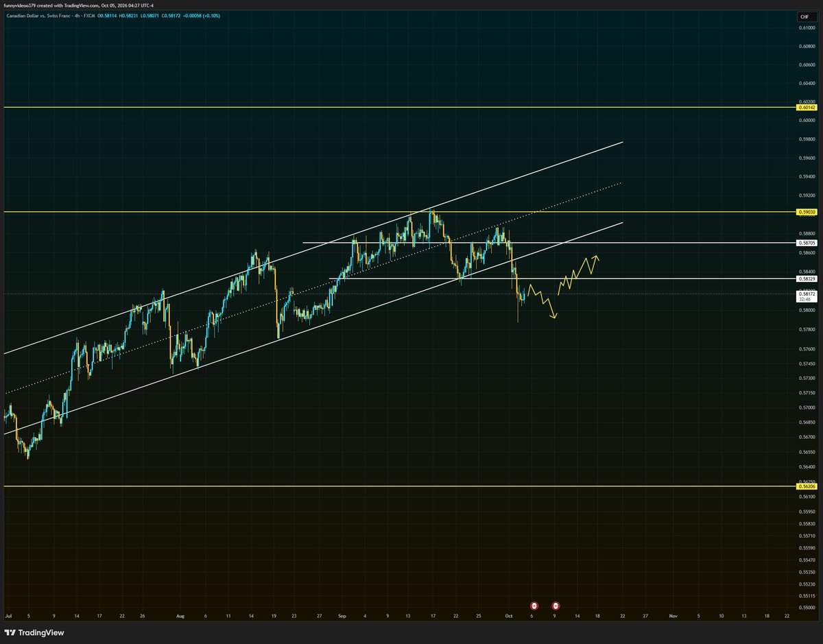The width and height of the screenshot is (823, 644).
Task: Click the Sep label on the time axis
Action: click(343, 617)
